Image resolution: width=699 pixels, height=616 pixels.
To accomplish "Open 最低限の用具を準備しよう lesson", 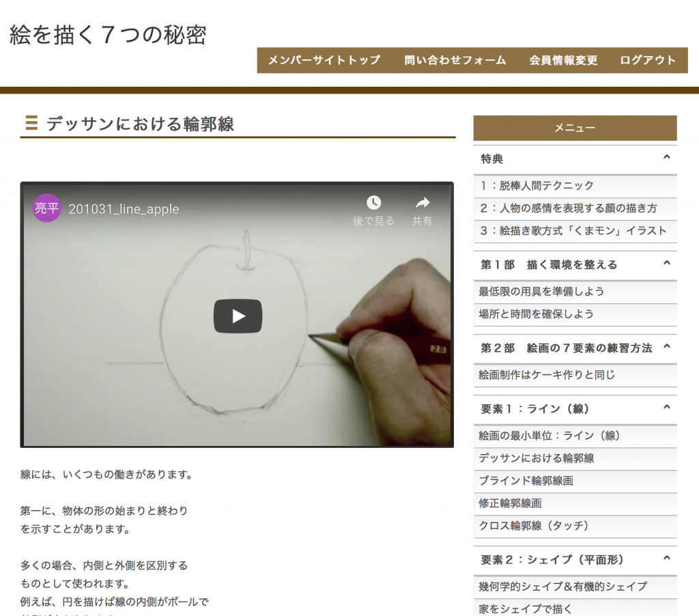I will (575, 292).
